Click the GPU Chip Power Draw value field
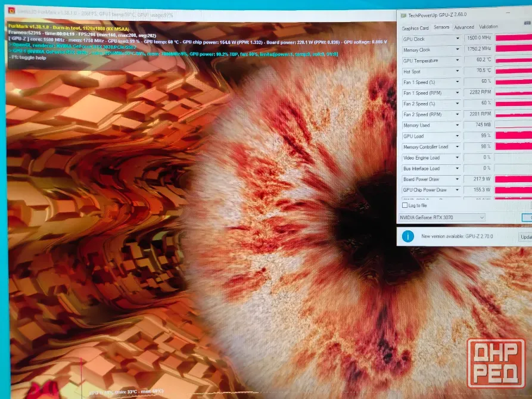Image resolution: width=532 pixels, height=399 pixels. pyautogui.click(x=478, y=189)
